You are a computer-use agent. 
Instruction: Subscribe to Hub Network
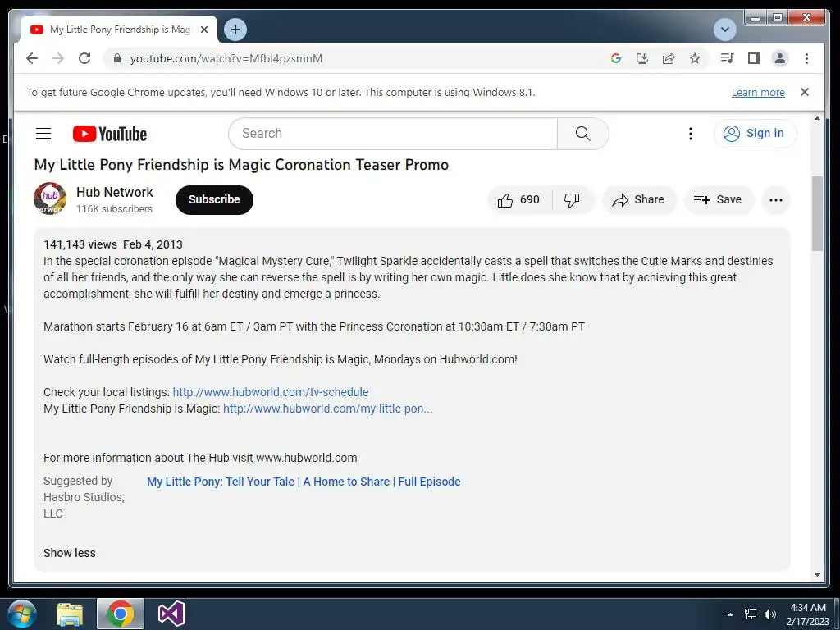tap(214, 200)
